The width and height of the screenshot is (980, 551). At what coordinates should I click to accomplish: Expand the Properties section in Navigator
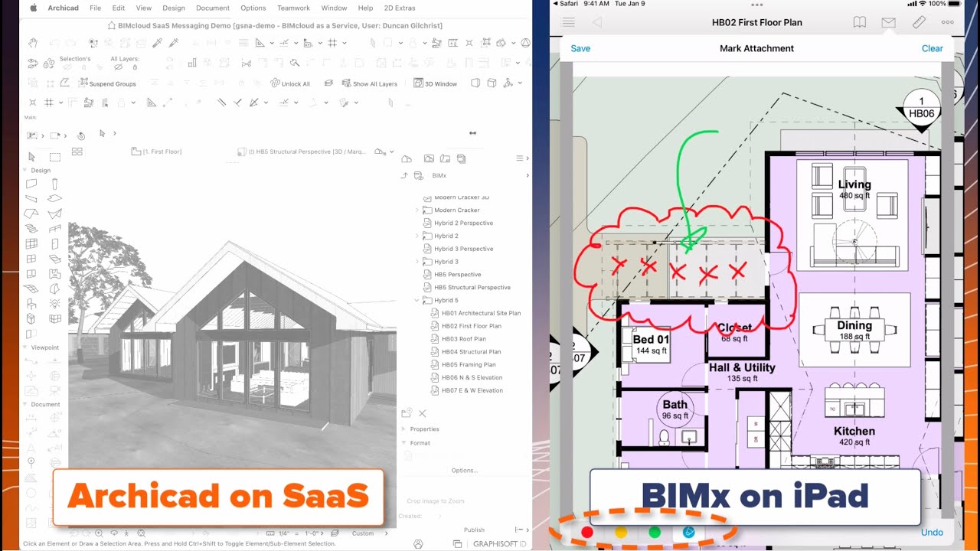coord(403,429)
